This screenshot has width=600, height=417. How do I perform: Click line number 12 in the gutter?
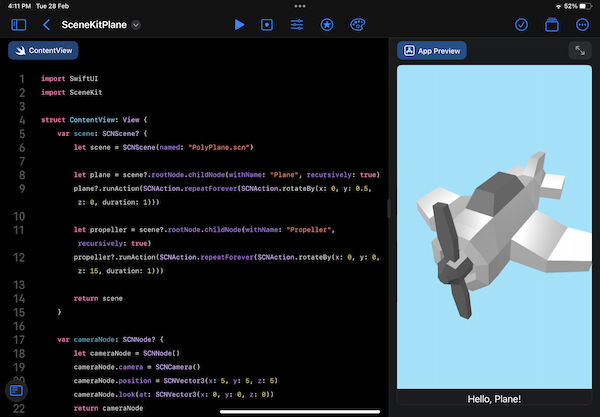(19, 257)
